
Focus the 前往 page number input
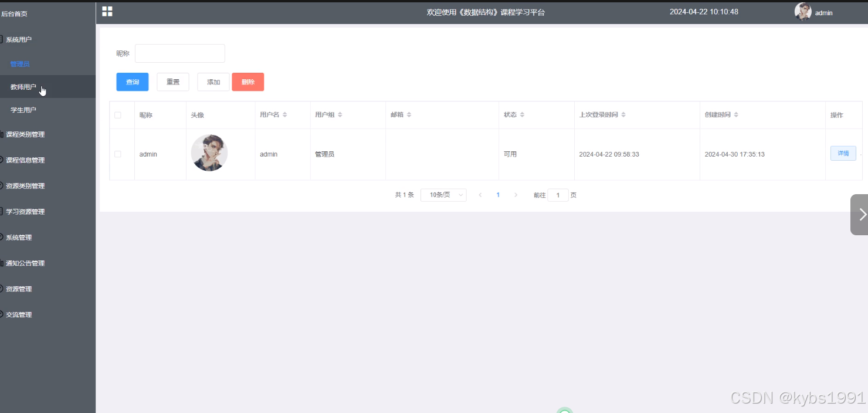point(558,195)
